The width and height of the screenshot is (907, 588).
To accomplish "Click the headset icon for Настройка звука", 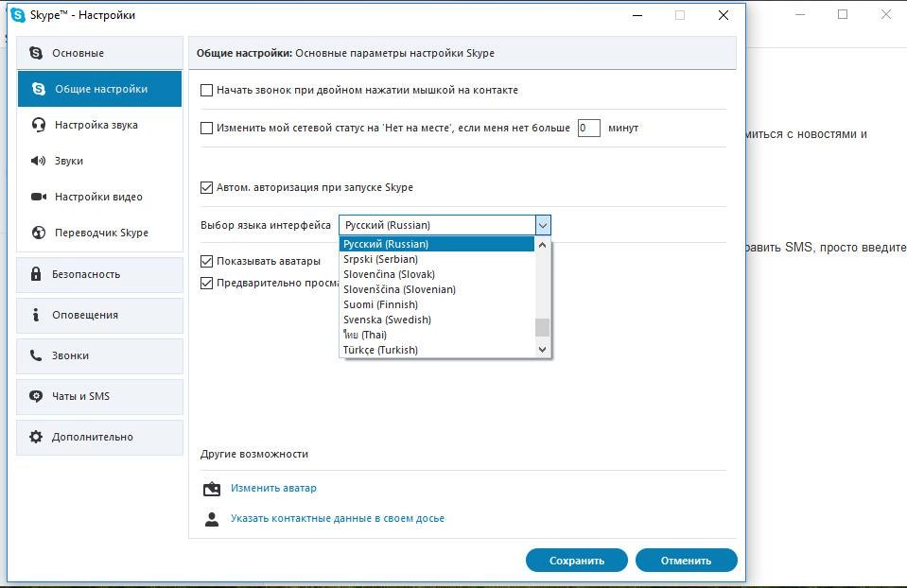I will point(39,125).
